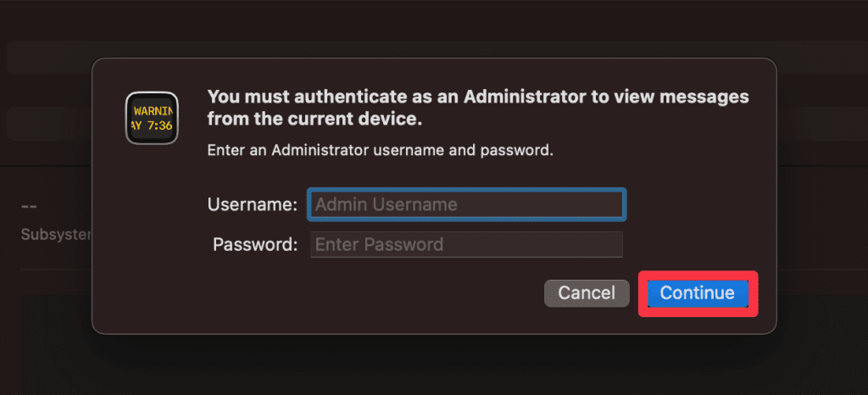Click the dimmed "Subsystem" label behind dialog
The height and width of the screenshot is (395, 868).
[x=56, y=235]
